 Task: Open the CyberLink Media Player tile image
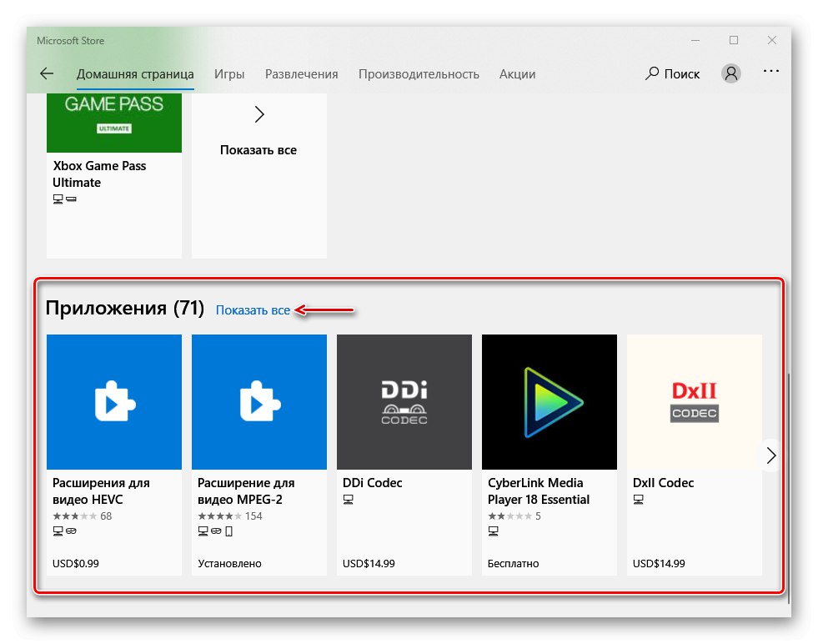[x=550, y=402]
